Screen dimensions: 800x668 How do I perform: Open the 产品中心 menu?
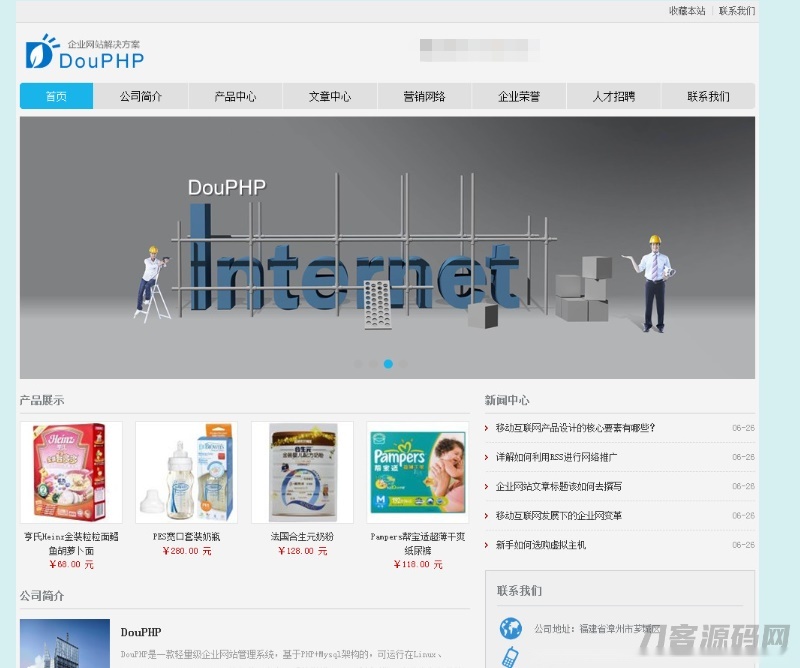tap(233, 96)
